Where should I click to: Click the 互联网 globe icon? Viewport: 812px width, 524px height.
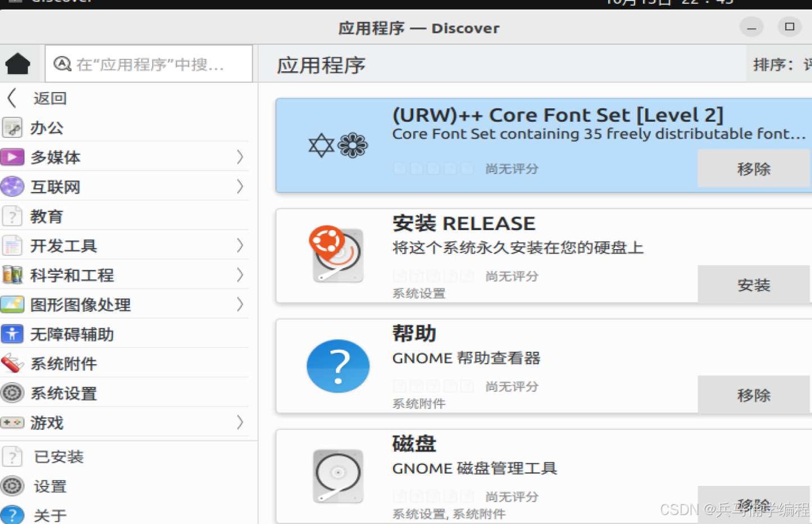(12, 186)
